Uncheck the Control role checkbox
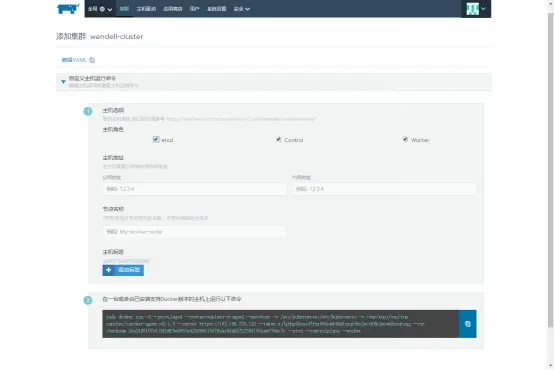The image size is (554, 370). point(278,139)
